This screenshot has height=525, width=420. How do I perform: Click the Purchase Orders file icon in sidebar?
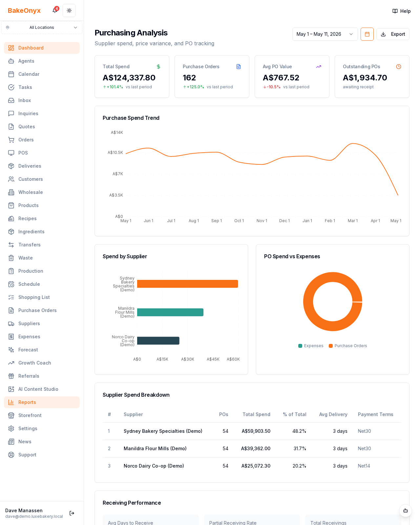(11, 310)
